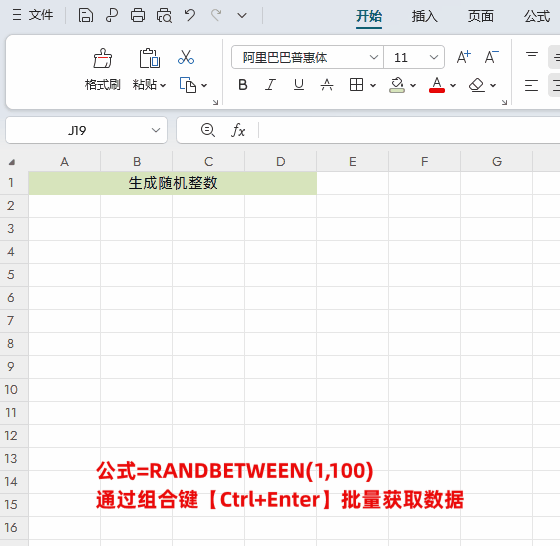Apply the green fill color bucket

click(397, 85)
